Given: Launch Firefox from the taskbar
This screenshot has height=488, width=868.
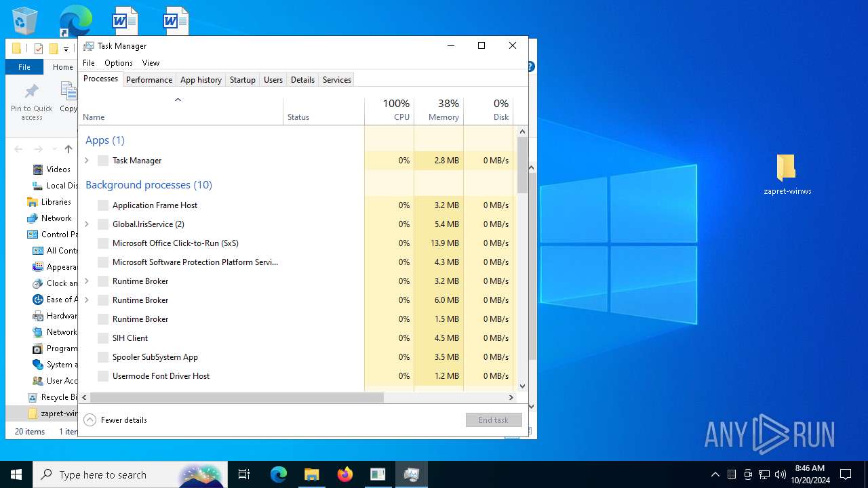Looking at the screenshot, I should [x=345, y=474].
